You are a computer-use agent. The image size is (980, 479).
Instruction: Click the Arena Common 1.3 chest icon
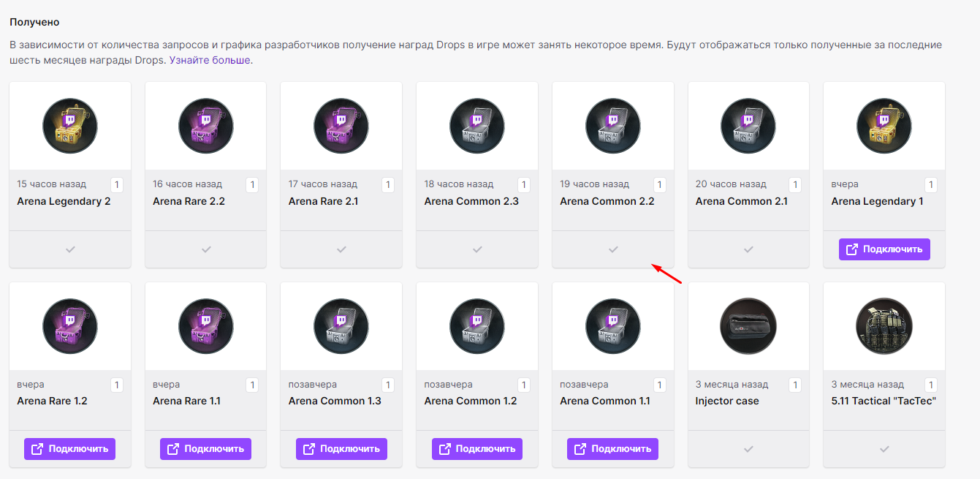click(341, 325)
